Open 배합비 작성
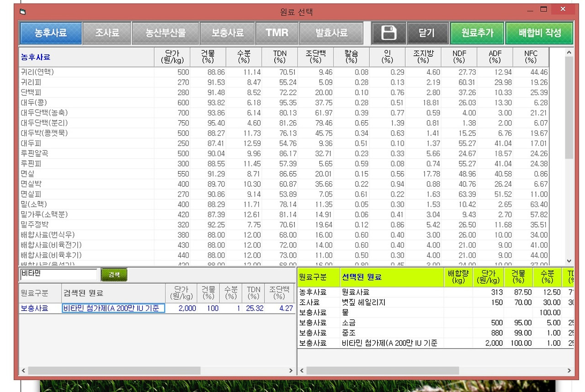This screenshot has height=392, width=585. click(x=539, y=33)
